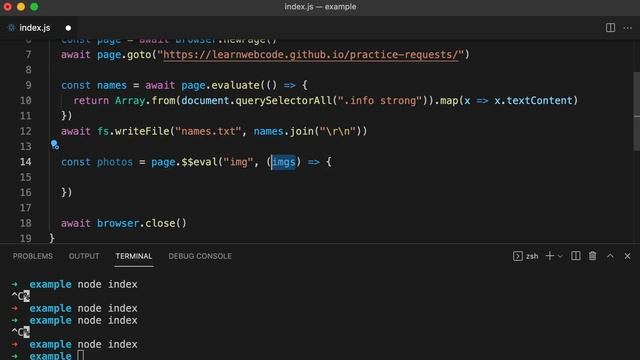This screenshot has width=640, height=360.
Task: Click the unsaved dot on the index.js tab
Action: pyautogui.click(x=68, y=28)
